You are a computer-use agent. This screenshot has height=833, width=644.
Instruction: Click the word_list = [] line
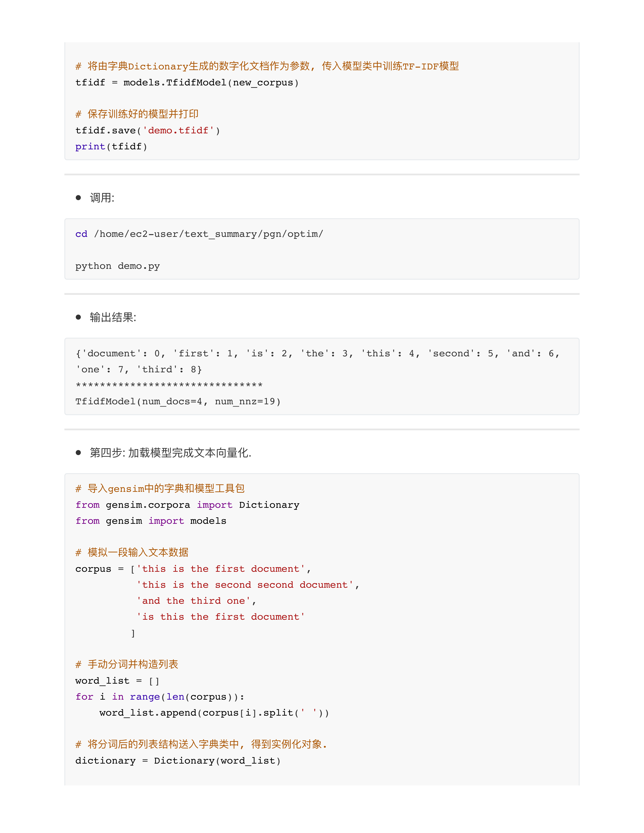tap(117, 681)
